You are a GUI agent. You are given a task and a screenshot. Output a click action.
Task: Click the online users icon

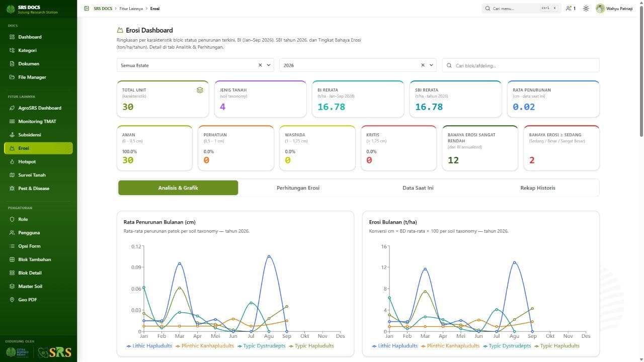coord(569,9)
